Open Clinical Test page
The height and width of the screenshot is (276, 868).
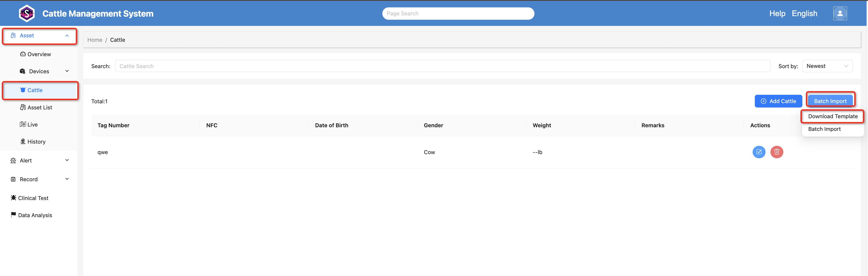pos(33,198)
